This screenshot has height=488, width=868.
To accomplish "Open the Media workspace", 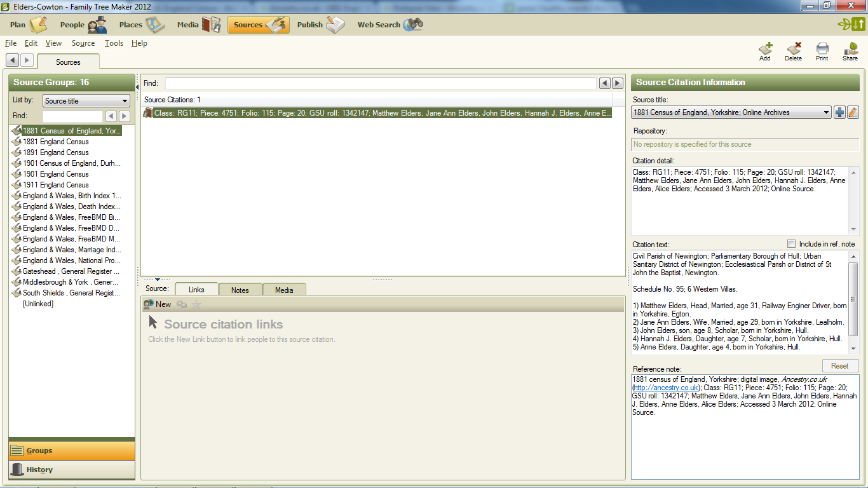I will point(199,25).
